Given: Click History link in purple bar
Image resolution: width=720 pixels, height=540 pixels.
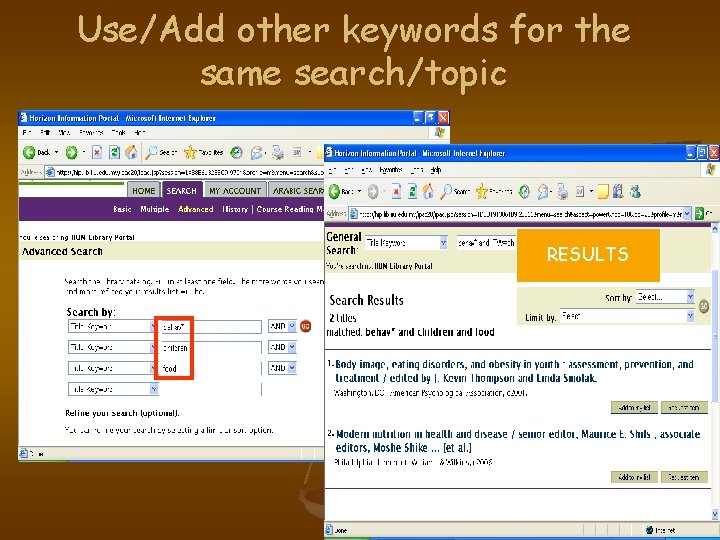Looking at the screenshot, I should [x=235, y=209].
